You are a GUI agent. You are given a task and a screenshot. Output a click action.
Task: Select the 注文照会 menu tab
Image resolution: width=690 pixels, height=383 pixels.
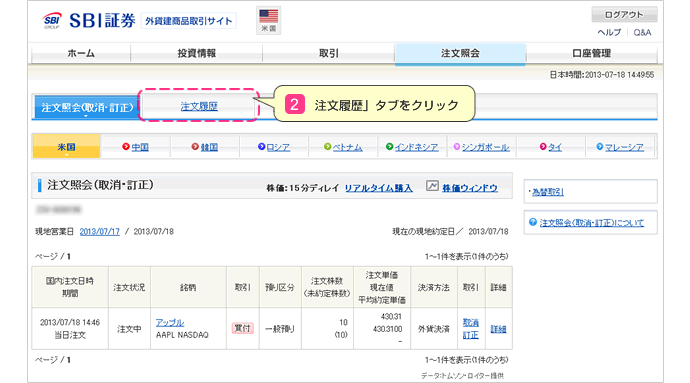pos(460,54)
